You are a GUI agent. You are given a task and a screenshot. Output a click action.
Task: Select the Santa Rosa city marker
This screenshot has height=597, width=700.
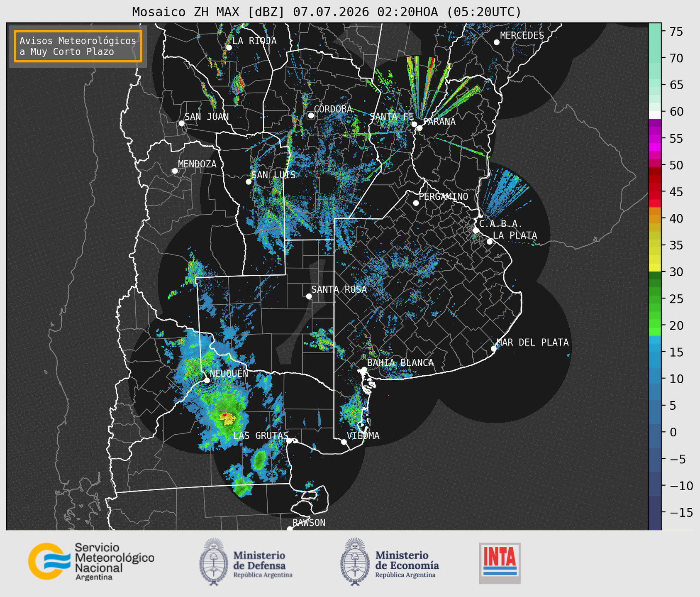tap(309, 296)
